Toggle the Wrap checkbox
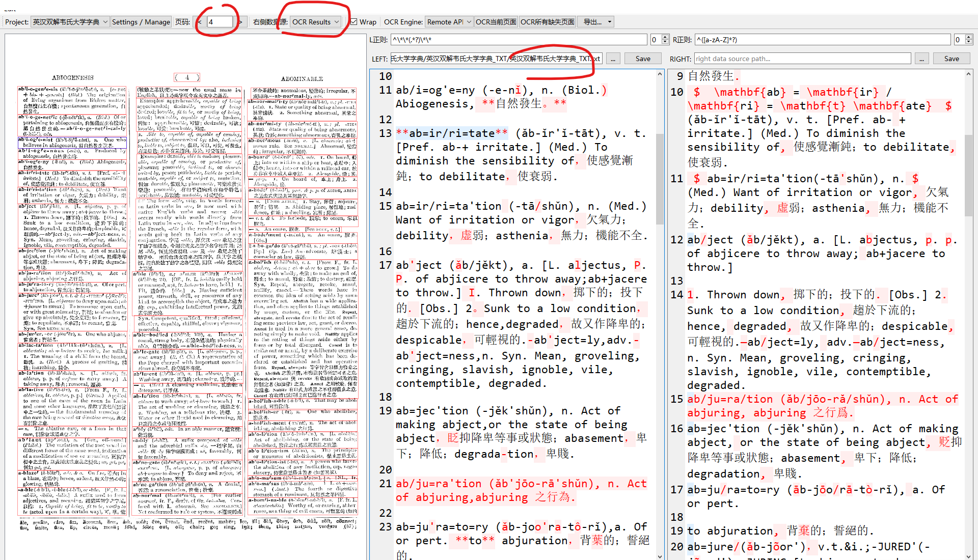 pos(354,22)
